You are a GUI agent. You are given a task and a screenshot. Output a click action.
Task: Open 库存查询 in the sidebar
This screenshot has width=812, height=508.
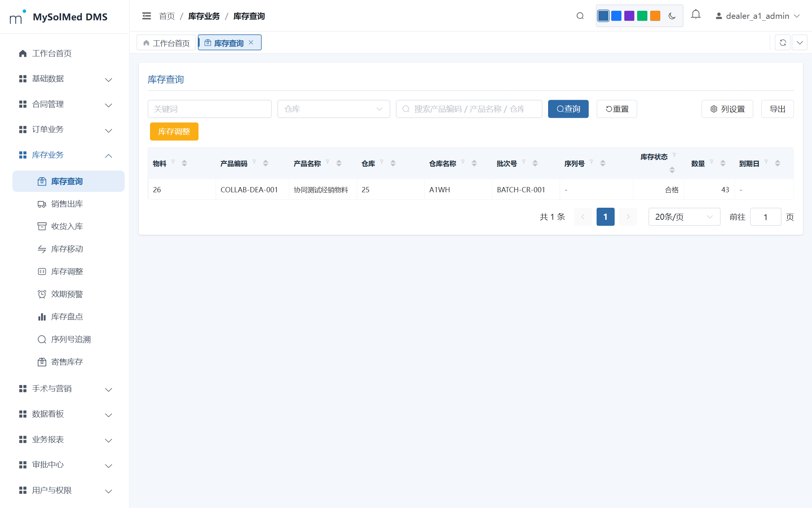coord(68,181)
